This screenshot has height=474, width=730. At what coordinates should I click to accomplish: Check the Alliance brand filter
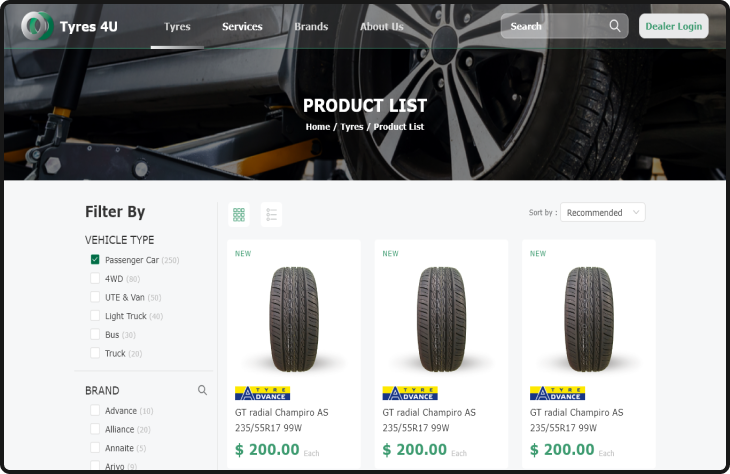pos(95,429)
